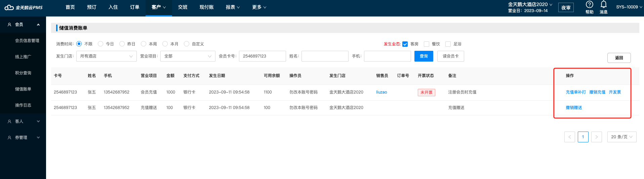Image resolution: width=644 pixels, height=179 pixels.
Task: Select 昨日 radio option
Action: 122,44
